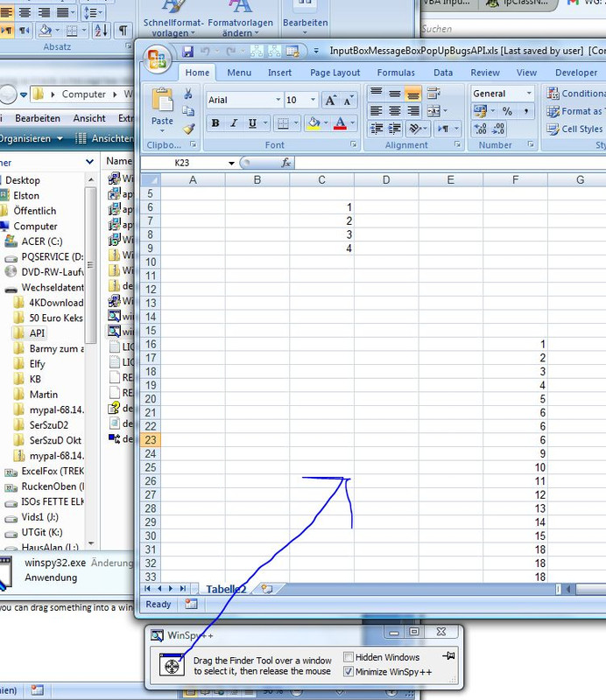This screenshot has height=700, width=606.
Task: Tick the Hidden Windows checkbox in WinSpy++
Action: click(x=349, y=657)
